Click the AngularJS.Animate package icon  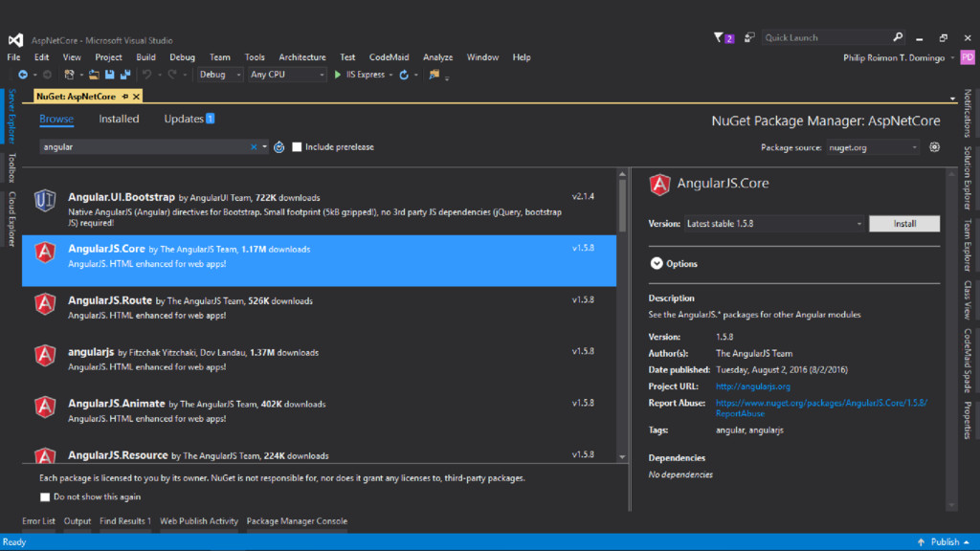(x=45, y=407)
